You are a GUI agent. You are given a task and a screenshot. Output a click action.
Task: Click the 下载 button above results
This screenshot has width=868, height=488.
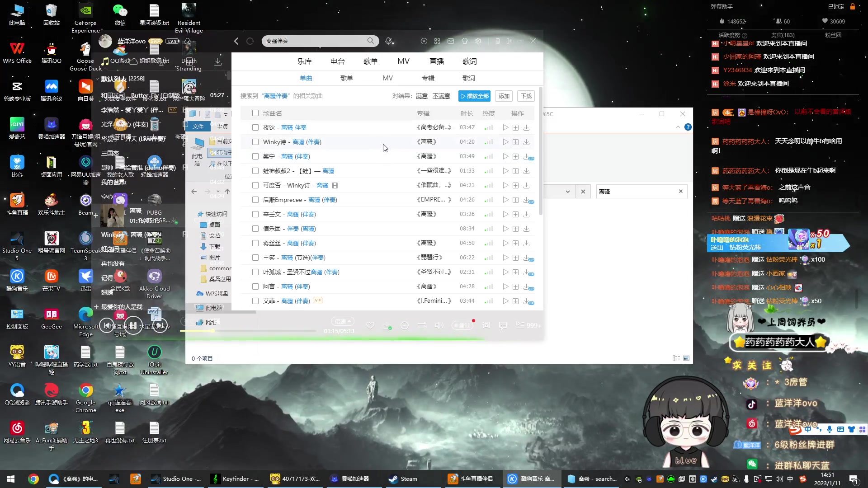coord(526,96)
